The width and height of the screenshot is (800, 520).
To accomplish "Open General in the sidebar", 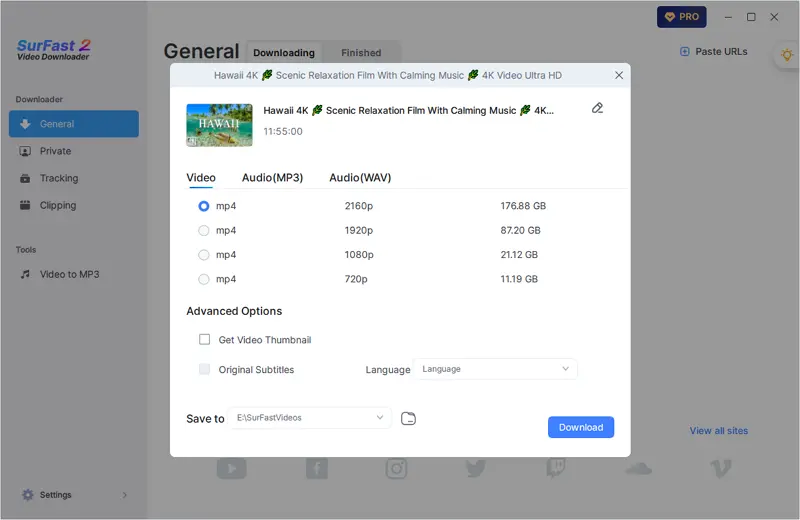I will (73, 124).
